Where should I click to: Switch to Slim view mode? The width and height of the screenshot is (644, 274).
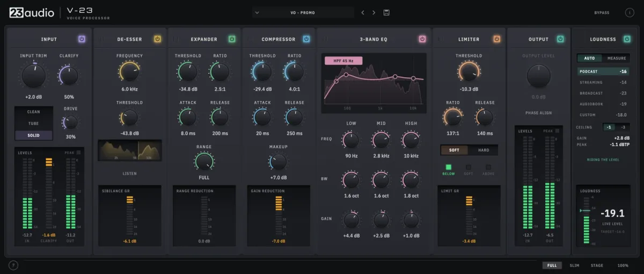pyautogui.click(x=574, y=265)
